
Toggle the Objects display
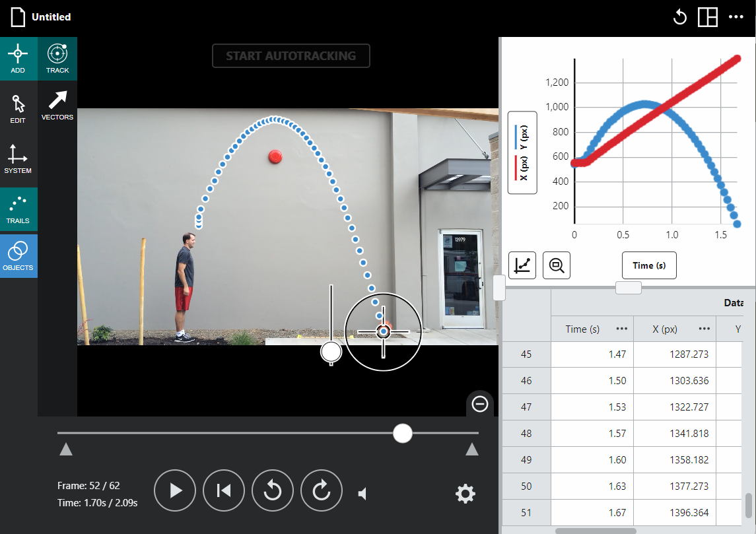click(x=18, y=256)
